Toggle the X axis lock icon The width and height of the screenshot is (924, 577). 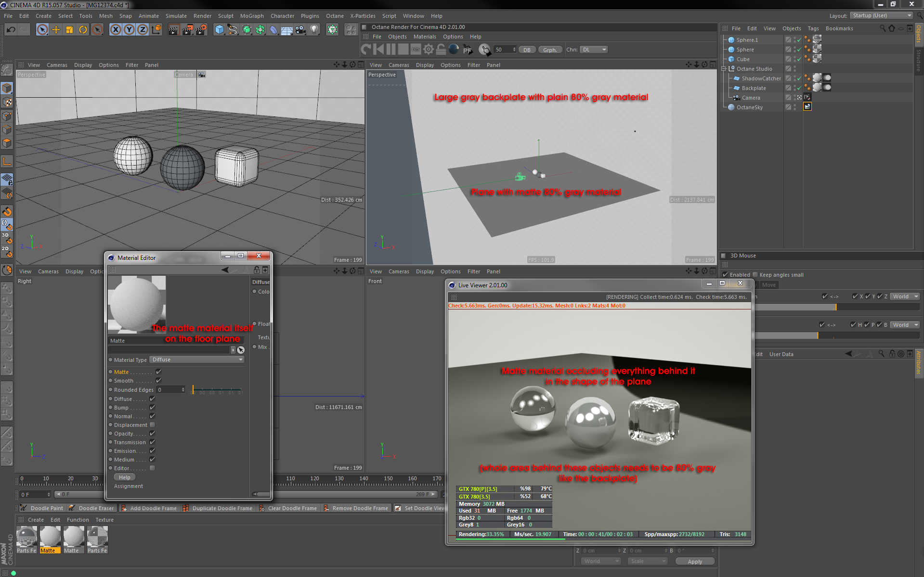pyautogui.click(x=116, y=30)
